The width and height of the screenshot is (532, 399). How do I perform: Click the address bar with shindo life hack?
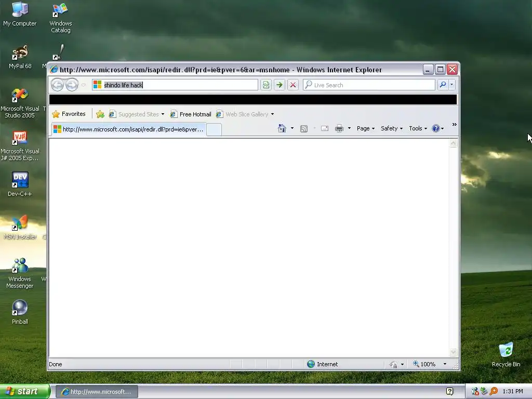coord(175,85)
